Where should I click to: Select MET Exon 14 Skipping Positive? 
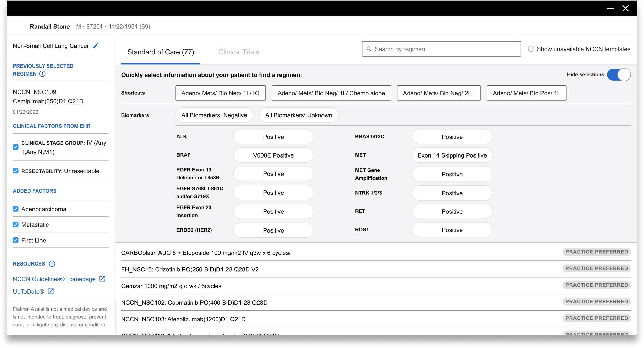[x=452, y=155]
